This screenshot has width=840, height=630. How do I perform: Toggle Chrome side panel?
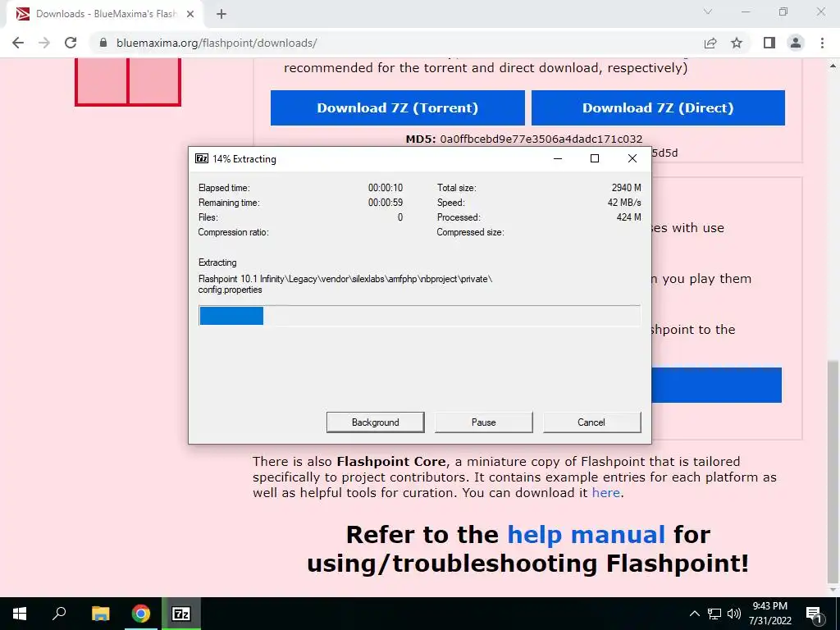pos(769,43)
